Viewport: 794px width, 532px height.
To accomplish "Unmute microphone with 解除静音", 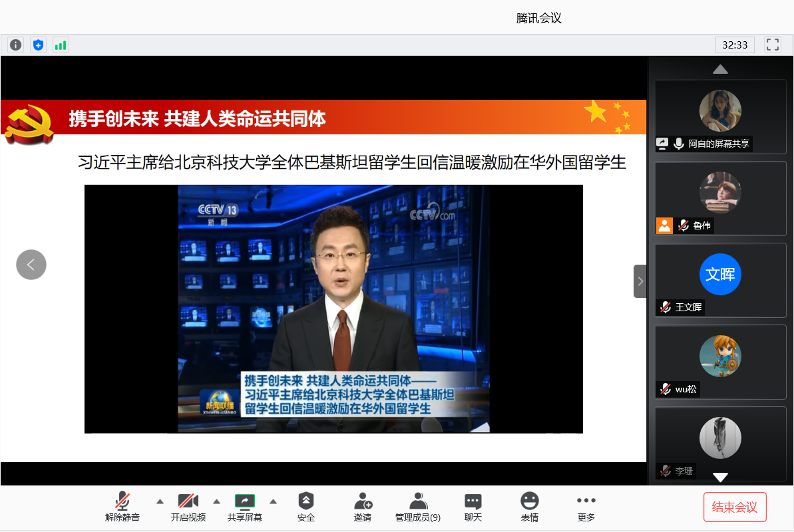I will pyautogui.click(x=122, y=507).
